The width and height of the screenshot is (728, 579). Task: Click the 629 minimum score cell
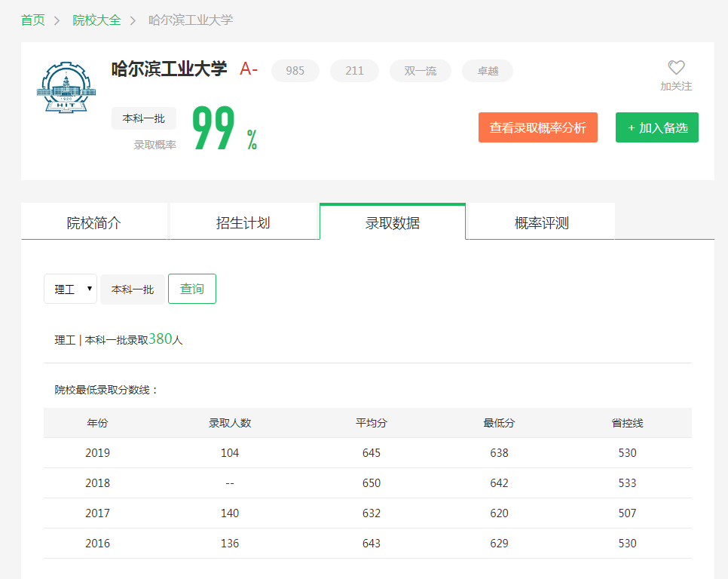point(499,544)
